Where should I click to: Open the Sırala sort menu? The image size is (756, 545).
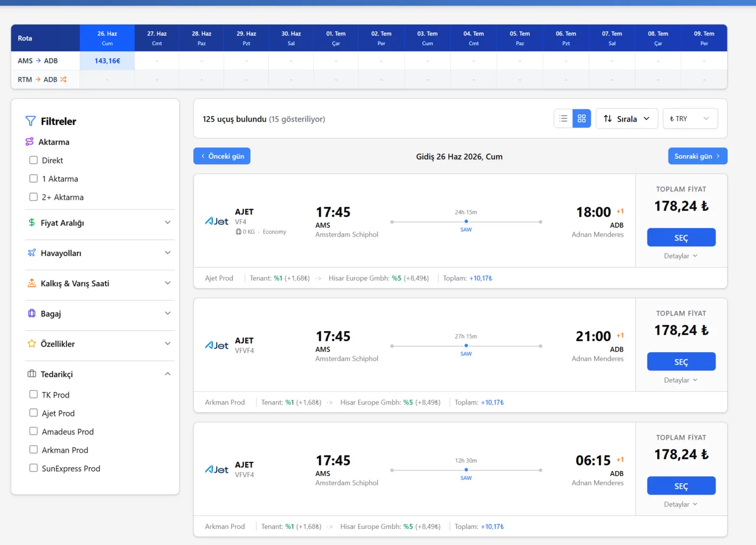click(x=626, y=119)
